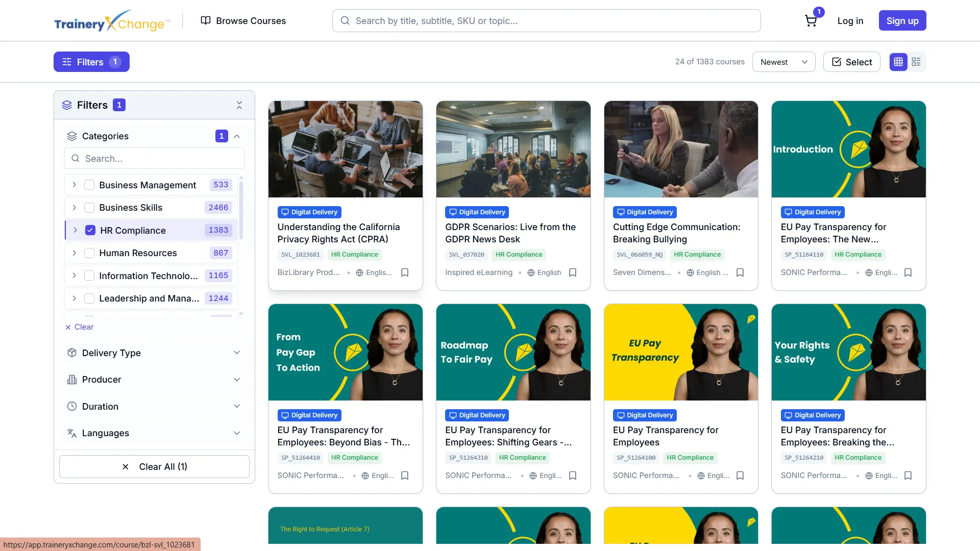The height and width of the screenshot is (551, 980).
Task: Click the magnifier icon in category search
Action: click(x=76, y=159)
